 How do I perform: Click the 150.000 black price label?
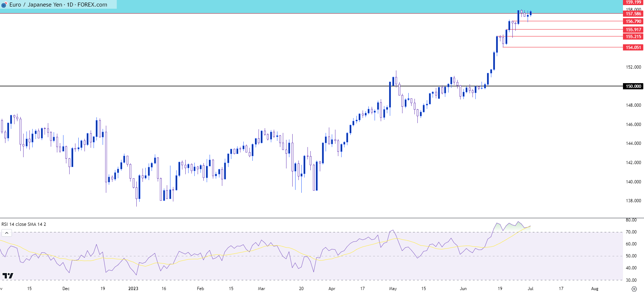[633, 86]
